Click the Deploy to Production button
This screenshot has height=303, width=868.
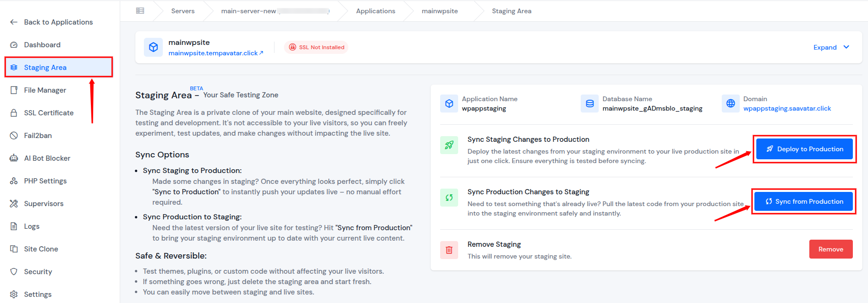tap(805, 149)
